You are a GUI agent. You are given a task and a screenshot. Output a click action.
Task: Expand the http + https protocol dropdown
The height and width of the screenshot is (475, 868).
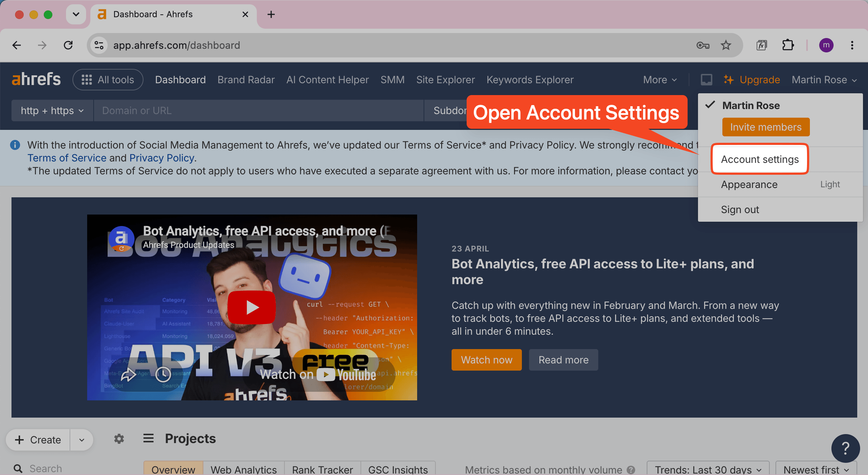click(52, 110)
